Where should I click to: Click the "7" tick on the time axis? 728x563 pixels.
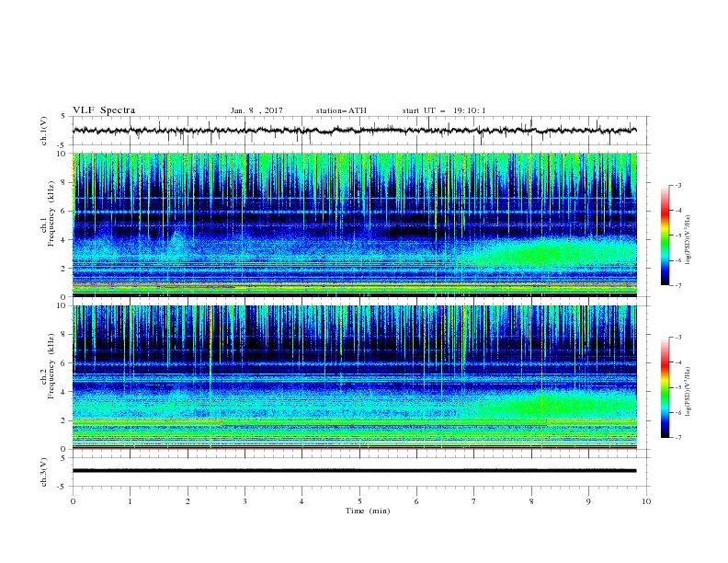(x=474, y=501)
